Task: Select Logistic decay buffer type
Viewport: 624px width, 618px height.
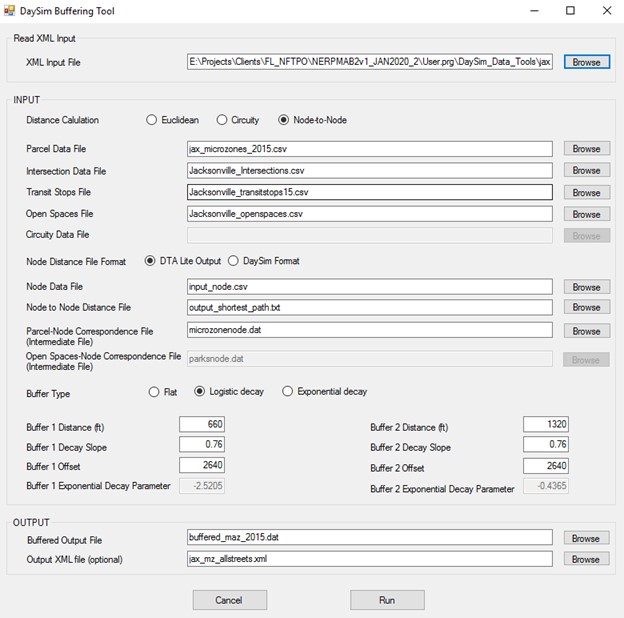Action: (200, 391)
